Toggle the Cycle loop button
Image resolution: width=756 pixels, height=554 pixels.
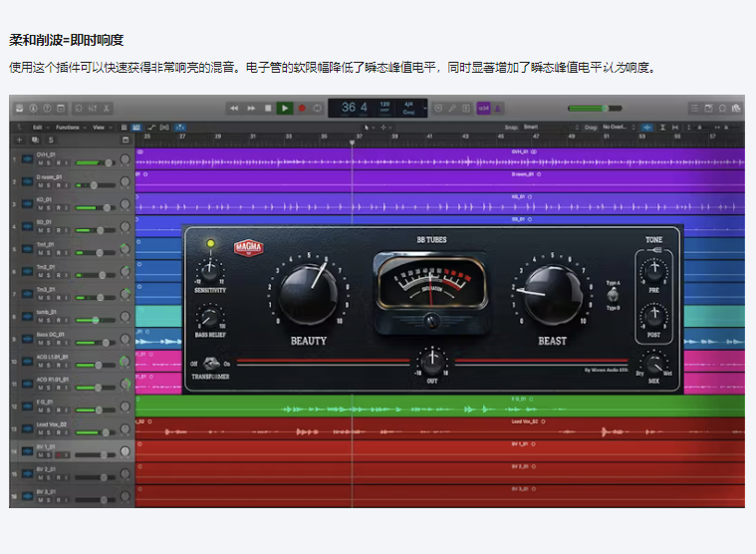click(318, 108)
